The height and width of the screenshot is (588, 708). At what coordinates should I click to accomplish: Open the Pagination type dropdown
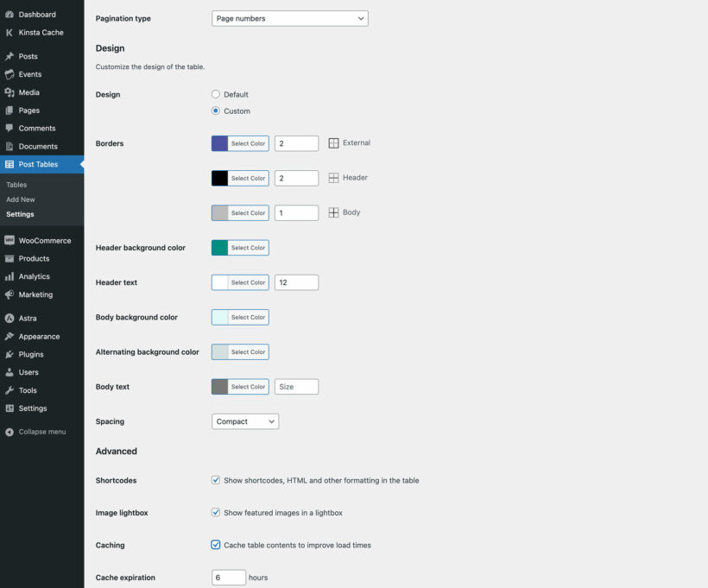(289, 17)
